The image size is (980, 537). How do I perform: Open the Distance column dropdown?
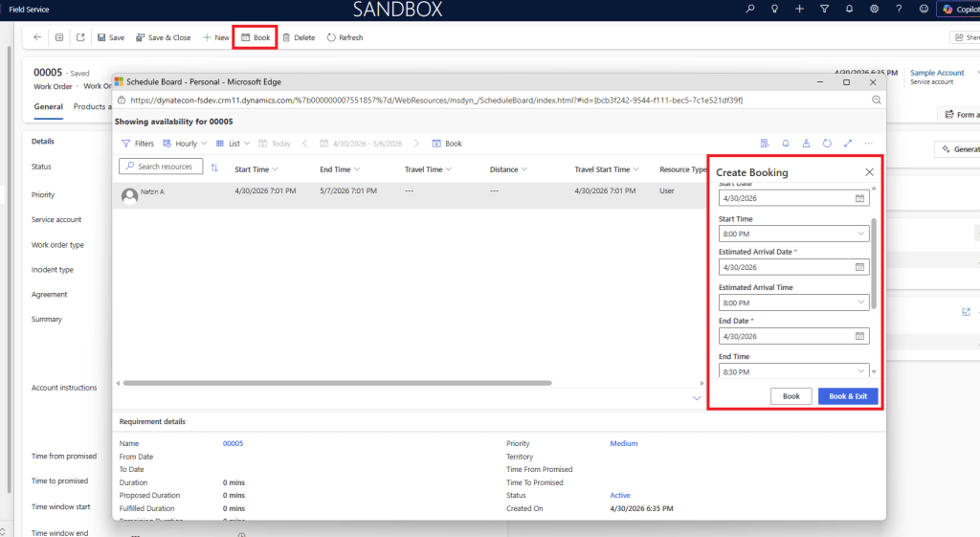point(524,169)
